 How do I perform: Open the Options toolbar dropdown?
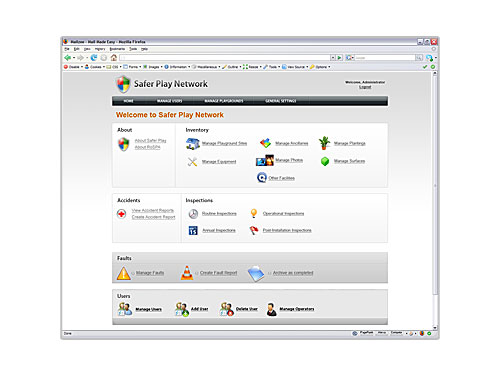pos(320,67)
